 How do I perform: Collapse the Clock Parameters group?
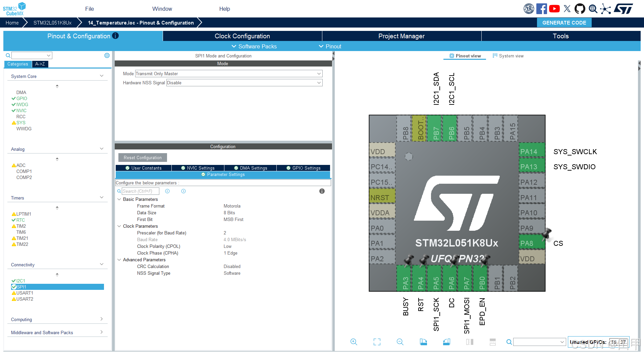119,226
